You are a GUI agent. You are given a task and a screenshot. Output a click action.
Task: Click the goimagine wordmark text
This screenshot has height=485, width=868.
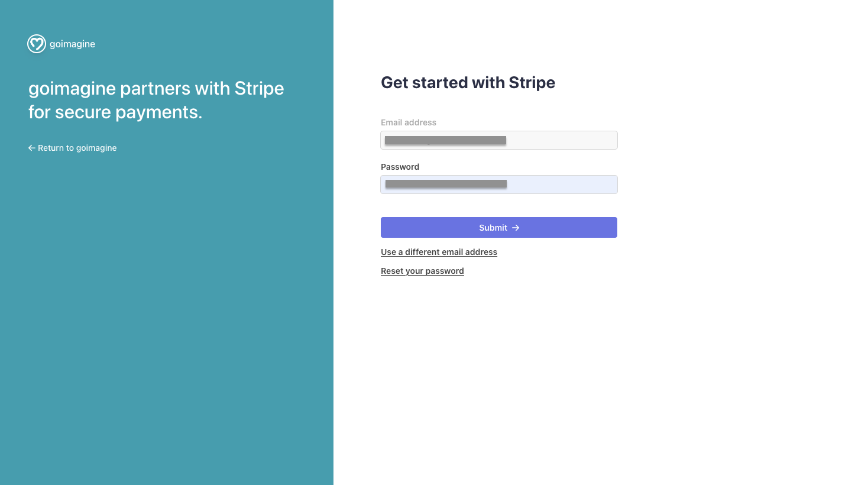point(72,44)
